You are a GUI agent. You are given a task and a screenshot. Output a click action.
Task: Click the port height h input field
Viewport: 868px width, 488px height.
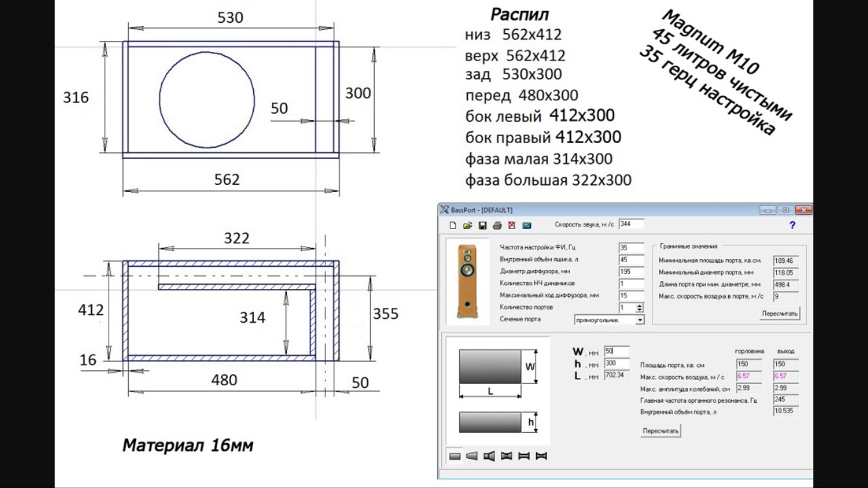[616, 363]
